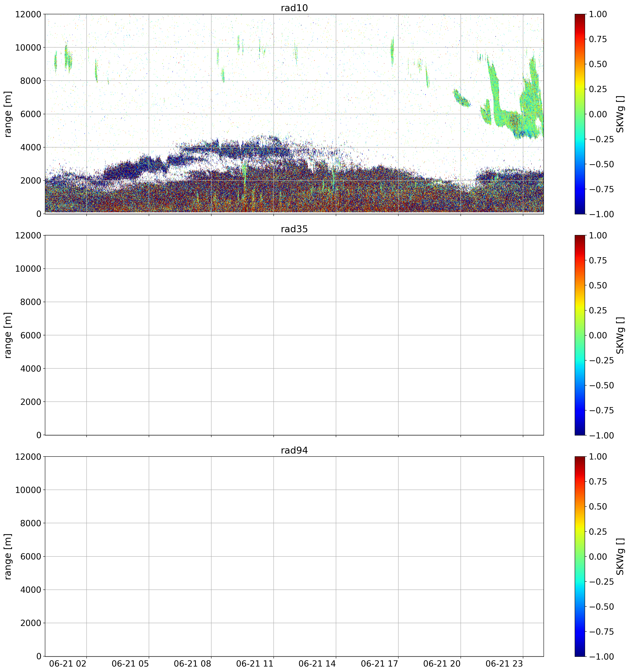629x672 pixels.
Task: Click the "8000" range tick on rad94 axis
Action: click(31, 523)
